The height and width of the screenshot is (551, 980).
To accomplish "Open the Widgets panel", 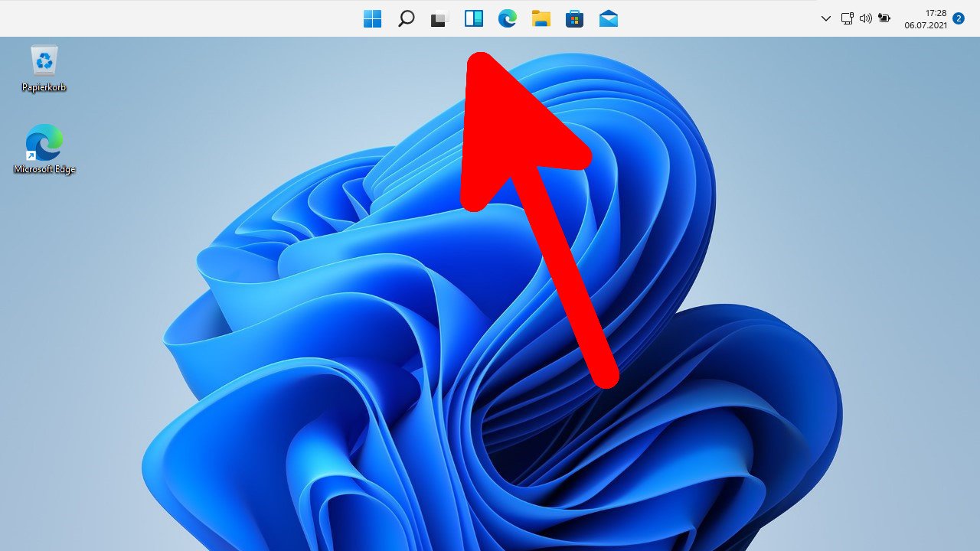I will [474, 18].
